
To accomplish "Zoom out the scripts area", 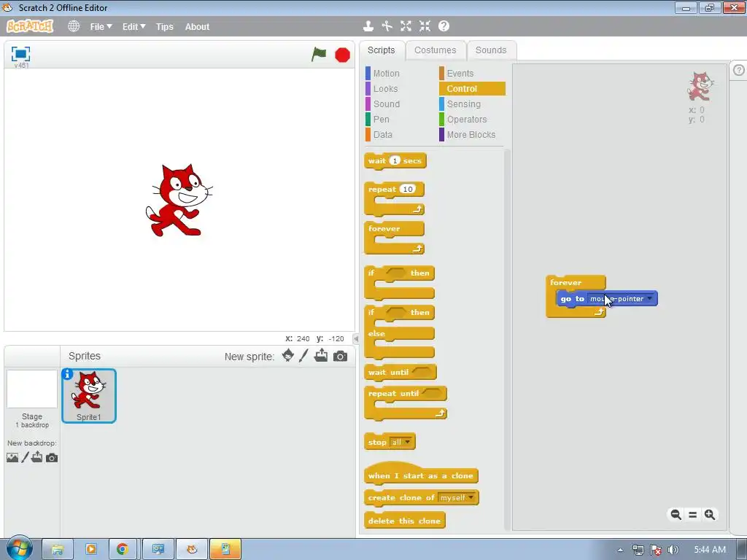I will point(676,514).
